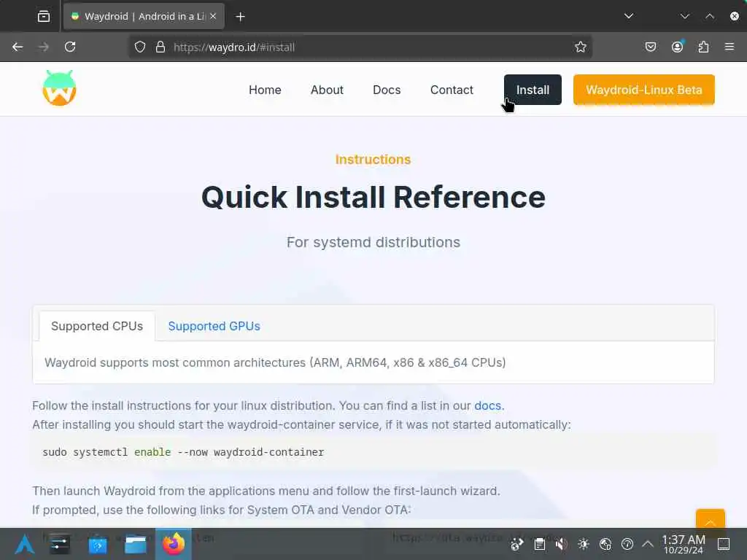Image resolution: width=747 pixels, height=560 pixels.
Task: View site security lock information
Action: 160,47
